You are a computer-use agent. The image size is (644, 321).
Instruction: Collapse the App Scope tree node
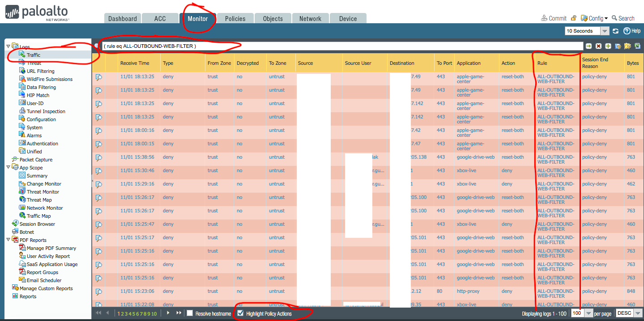(9, 168)
